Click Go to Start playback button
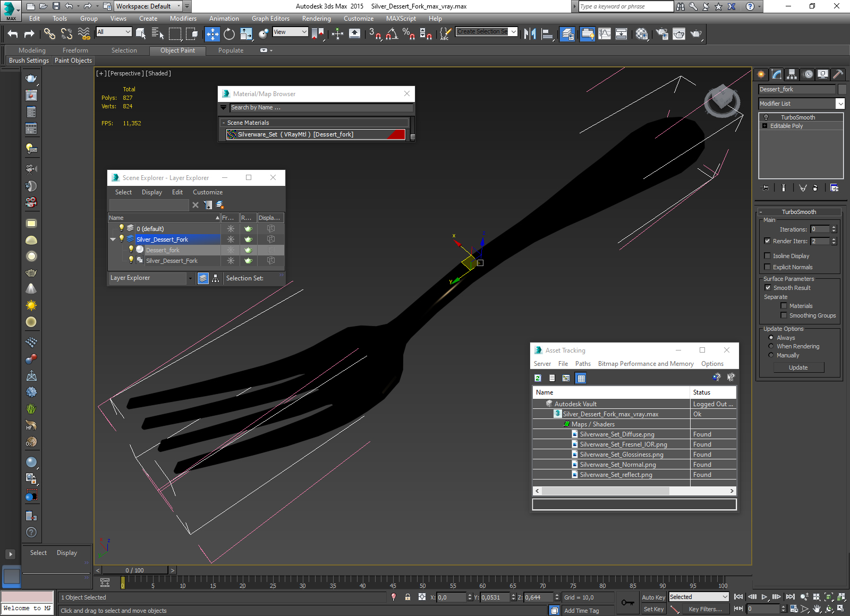850x616 pixels. (x=738, y=597)
